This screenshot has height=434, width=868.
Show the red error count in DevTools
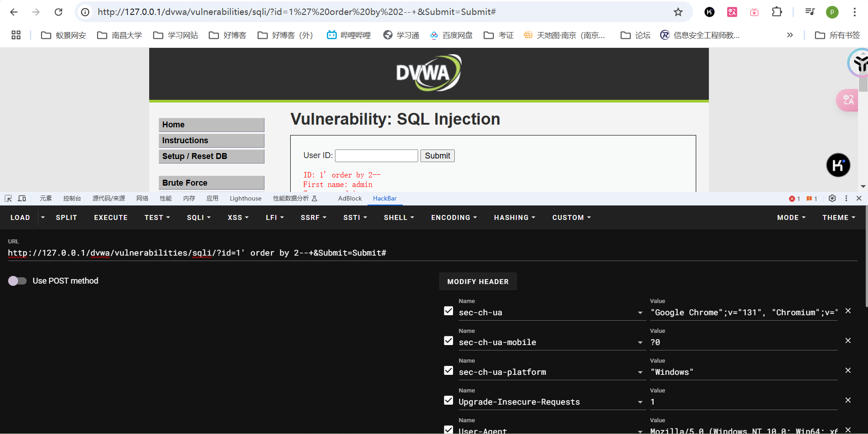[x=795, y=199]
